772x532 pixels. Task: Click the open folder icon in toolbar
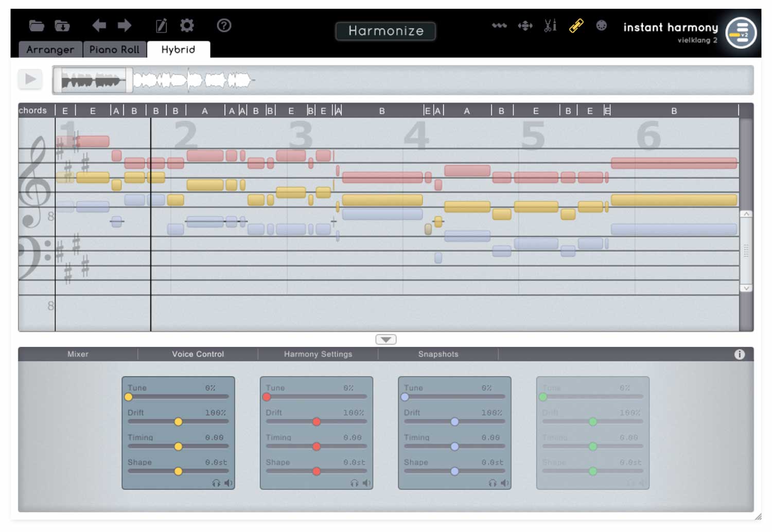pos(36,25)
